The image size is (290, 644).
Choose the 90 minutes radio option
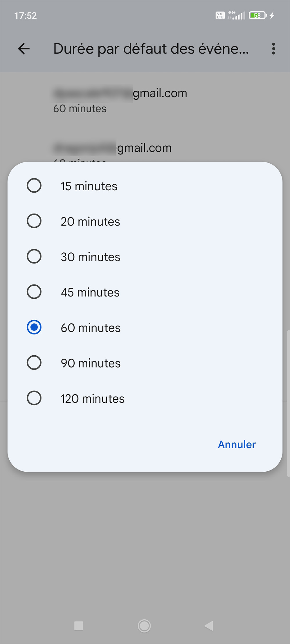[34, 363]
